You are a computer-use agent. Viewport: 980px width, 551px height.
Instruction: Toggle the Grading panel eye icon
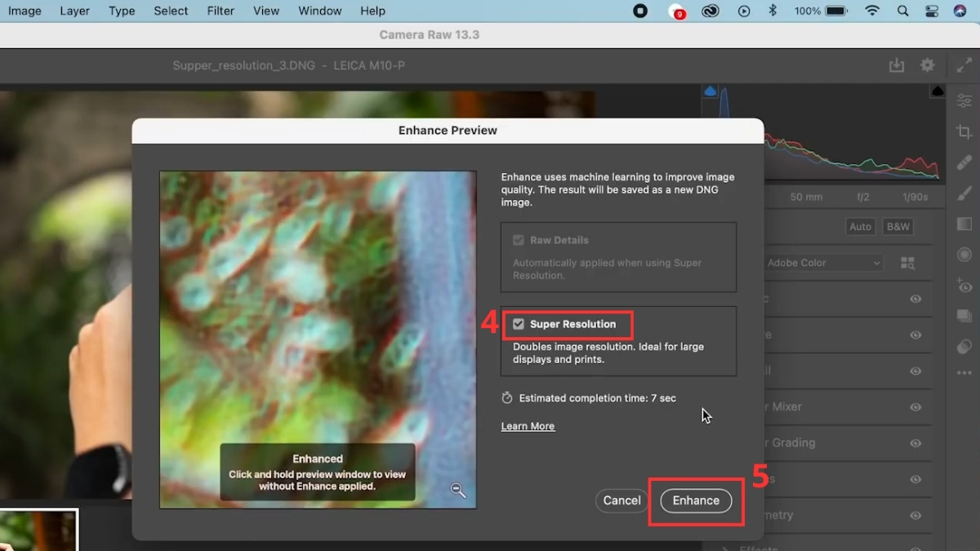pos(915,442)
